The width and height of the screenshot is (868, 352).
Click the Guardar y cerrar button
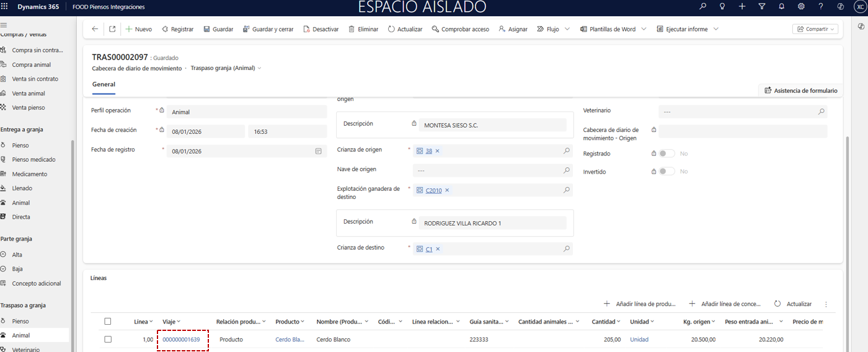point(268,29)
